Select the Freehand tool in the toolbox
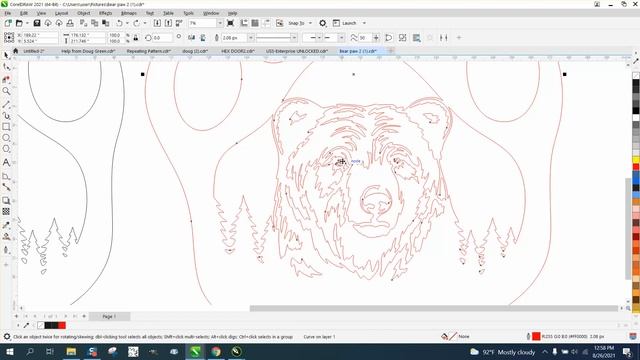This screenshot has width=640, height=360. [6, 105]
